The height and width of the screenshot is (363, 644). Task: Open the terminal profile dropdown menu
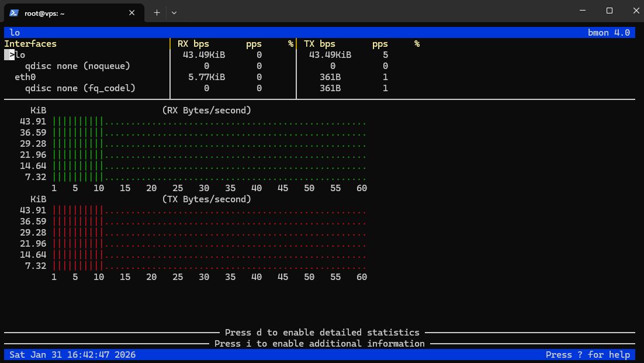click(174, 12)
